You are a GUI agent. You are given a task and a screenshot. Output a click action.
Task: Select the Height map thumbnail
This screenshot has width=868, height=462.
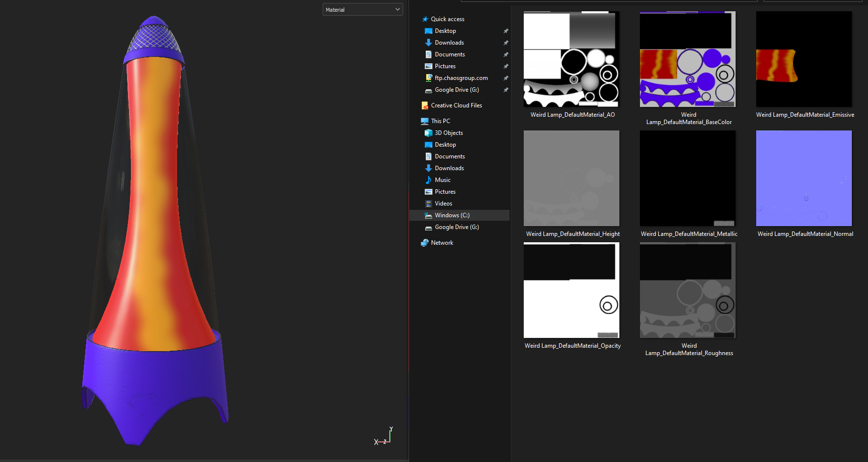(571, 179)
